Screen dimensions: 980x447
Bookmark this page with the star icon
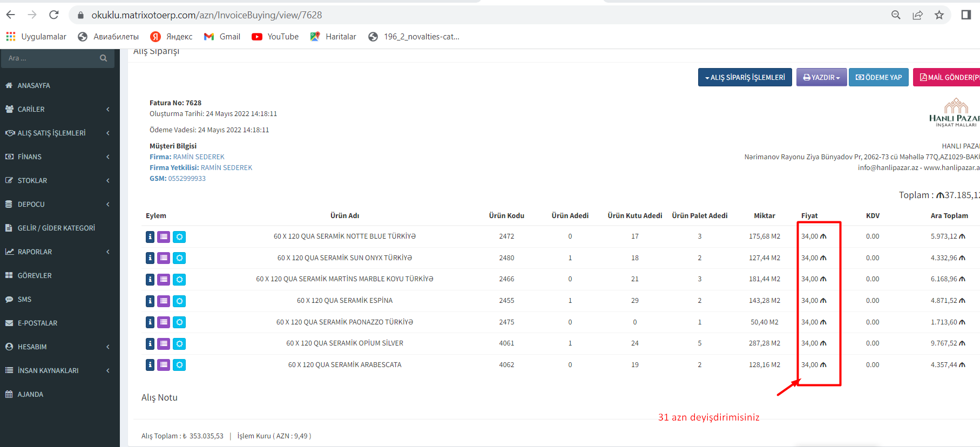939,15
